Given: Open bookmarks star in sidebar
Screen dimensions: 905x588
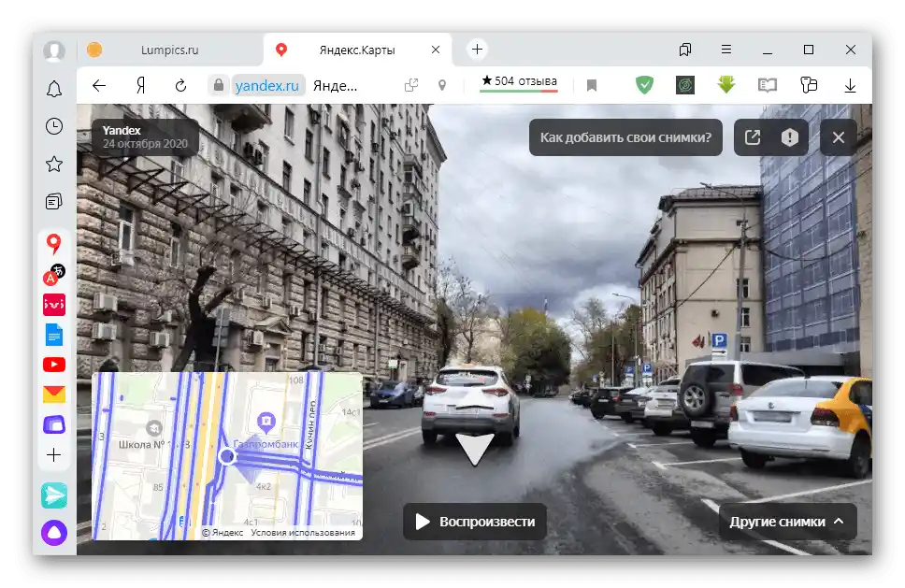Looking at the screenshot, I should click(53, 165).
